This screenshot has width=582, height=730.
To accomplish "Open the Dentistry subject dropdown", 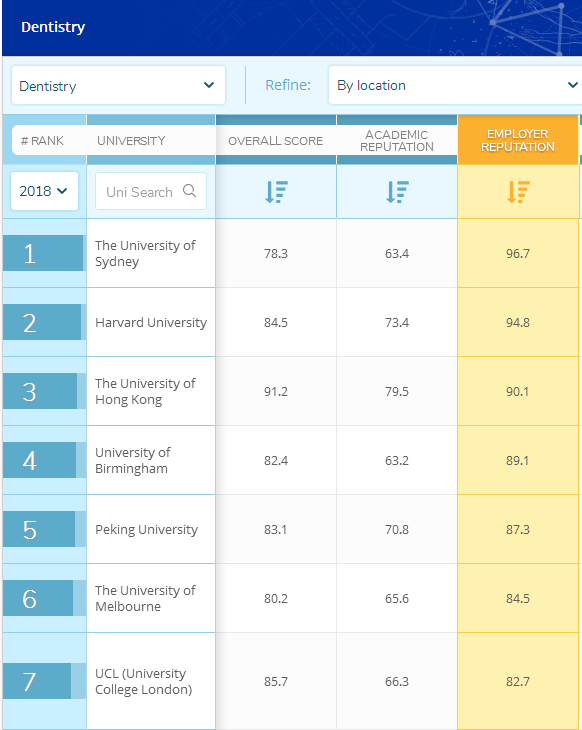I will tap(118, 85).
